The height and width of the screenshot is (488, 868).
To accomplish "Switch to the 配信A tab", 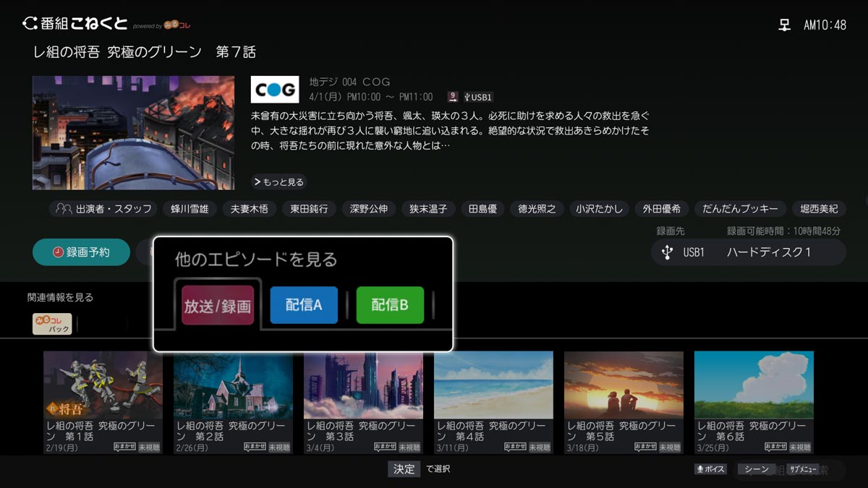I will tap(304, 305).
